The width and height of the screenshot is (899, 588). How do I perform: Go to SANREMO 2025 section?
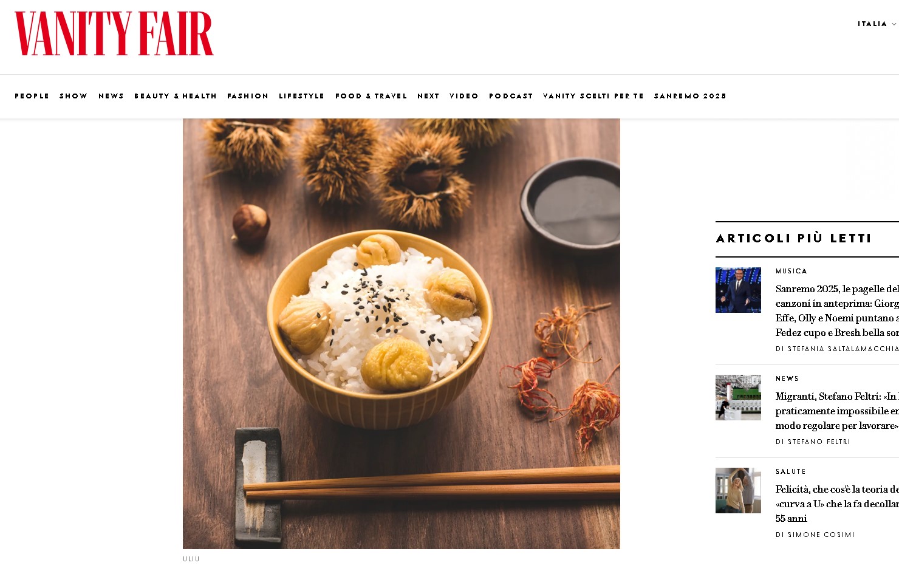click(690, 96)
